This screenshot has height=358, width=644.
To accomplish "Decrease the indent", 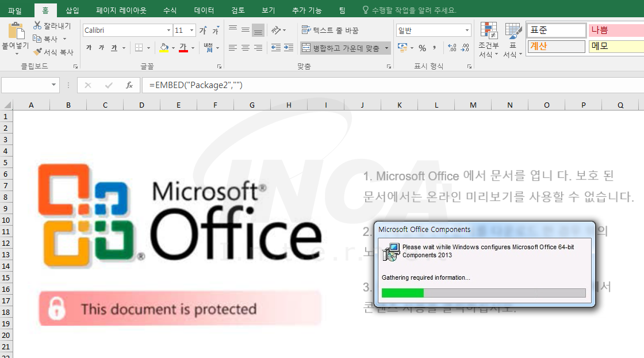I will pos(276,48).
